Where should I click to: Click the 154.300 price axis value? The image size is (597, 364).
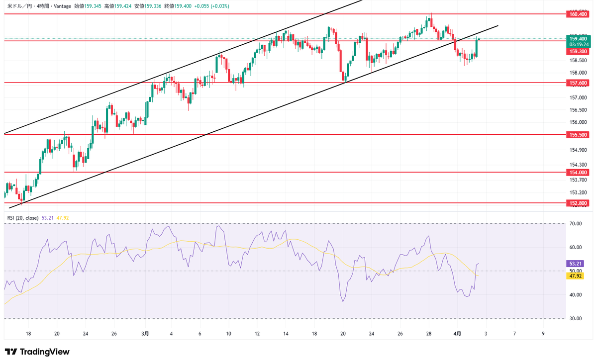tap(578, 165)
